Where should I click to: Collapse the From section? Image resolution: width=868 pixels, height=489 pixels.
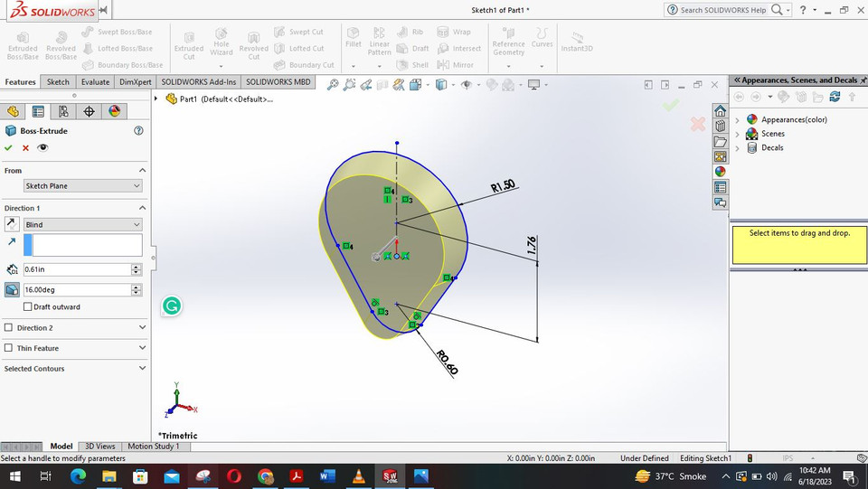[x=142, y=170]
